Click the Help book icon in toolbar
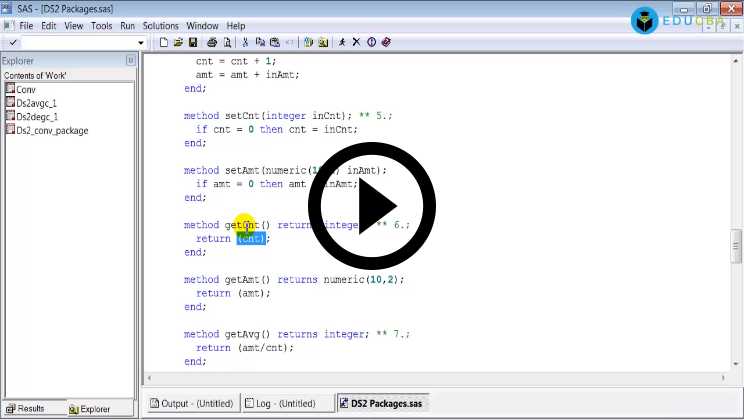 (386, 43)
